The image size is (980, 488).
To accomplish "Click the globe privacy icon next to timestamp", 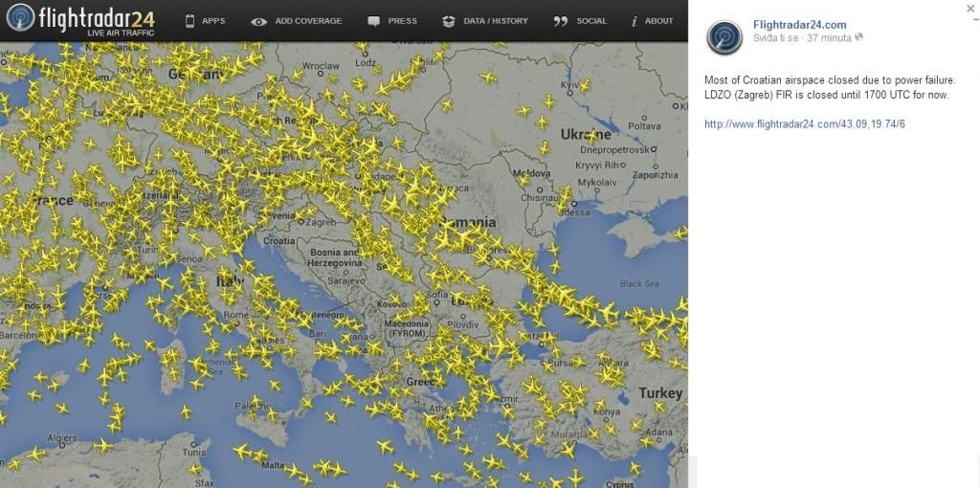I will tap(858, 37).
